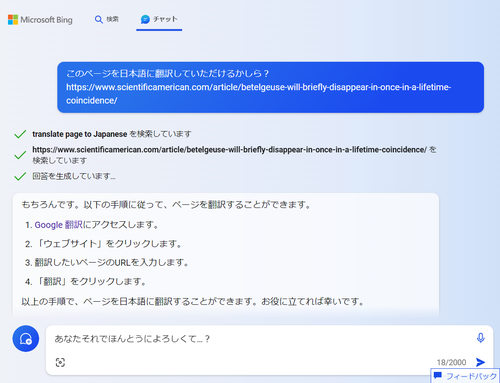Screen dimensions: 500x383
Task: Click the chat bubble icon
Action: click(145, 19)
